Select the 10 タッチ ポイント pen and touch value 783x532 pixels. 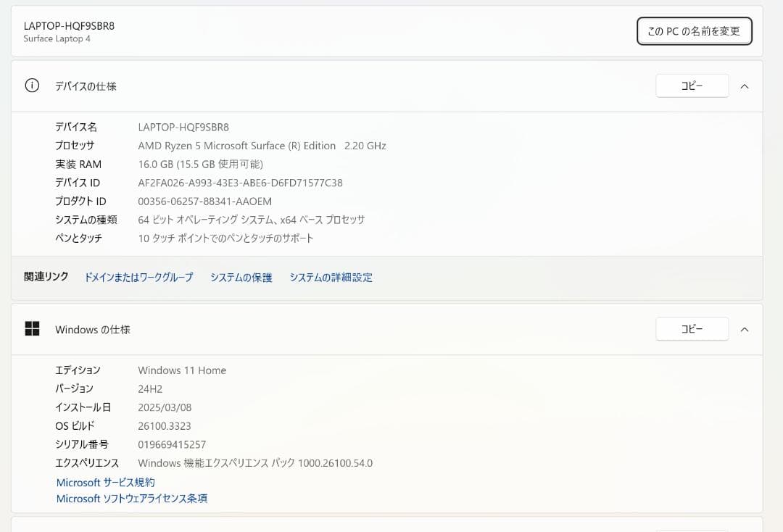225,238
